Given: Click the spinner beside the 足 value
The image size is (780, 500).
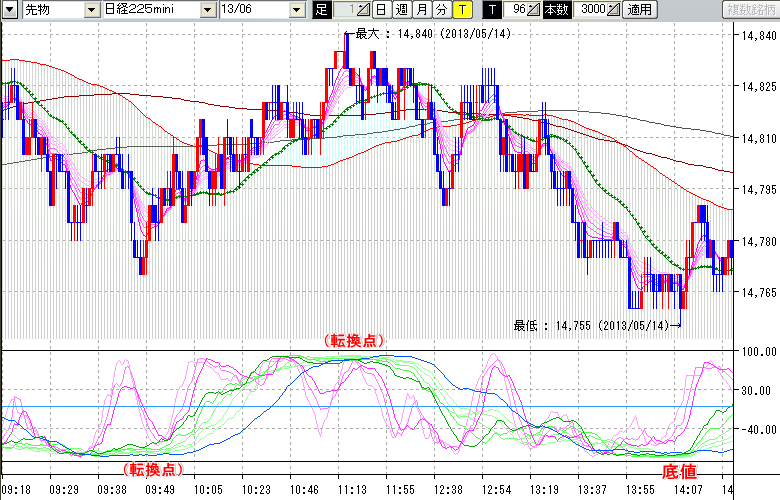Looking at the screenshot, I should tap(362, 10).
